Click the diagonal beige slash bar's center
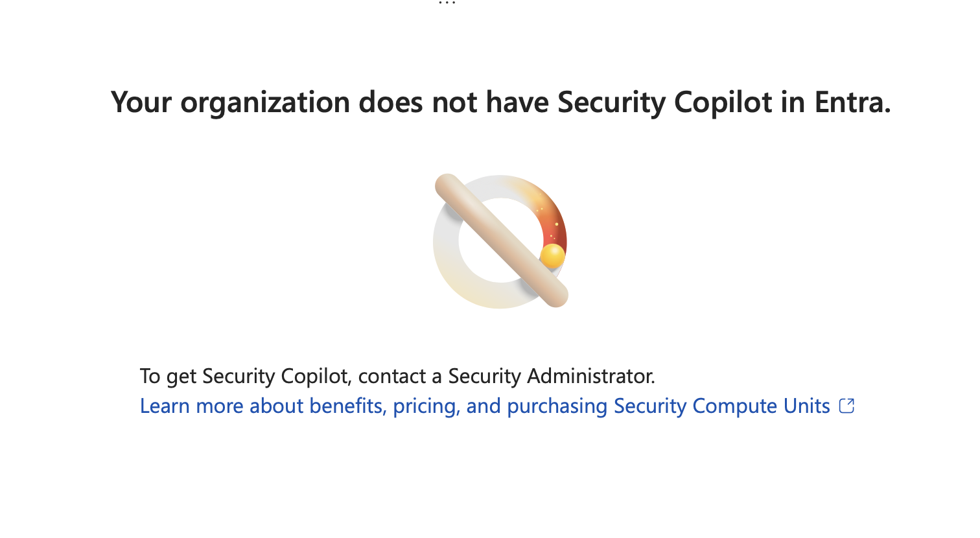The width and height of the screenshot is (980, 538). 501,240
